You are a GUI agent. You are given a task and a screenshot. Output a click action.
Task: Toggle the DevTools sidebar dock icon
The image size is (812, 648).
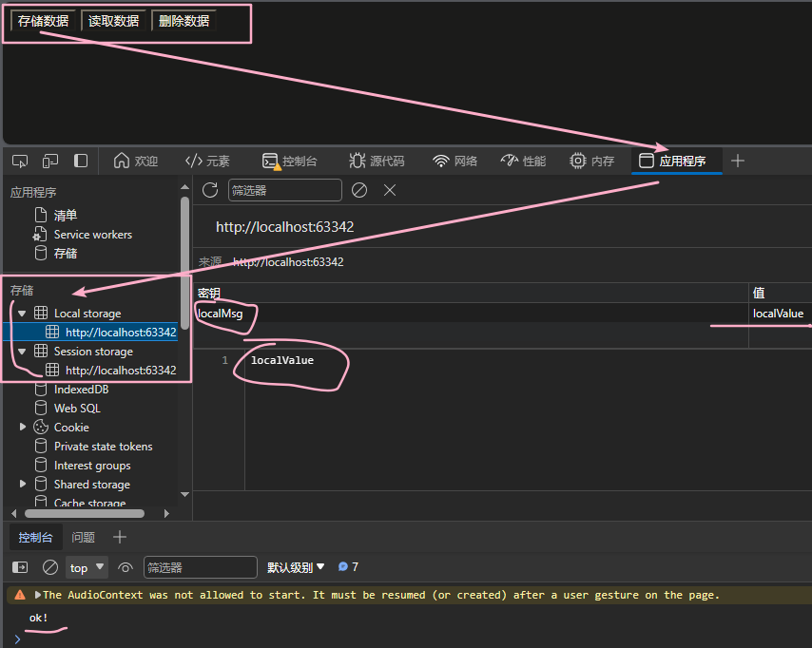tap(81, 161)
